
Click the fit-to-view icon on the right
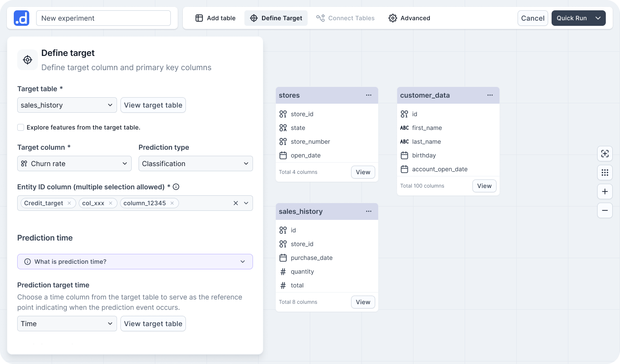(x=605, y=154)
